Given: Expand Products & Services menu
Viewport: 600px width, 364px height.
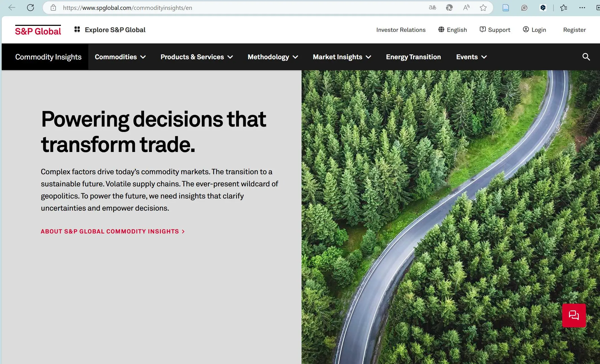Looking at the screenshot, I should point(197,57).
